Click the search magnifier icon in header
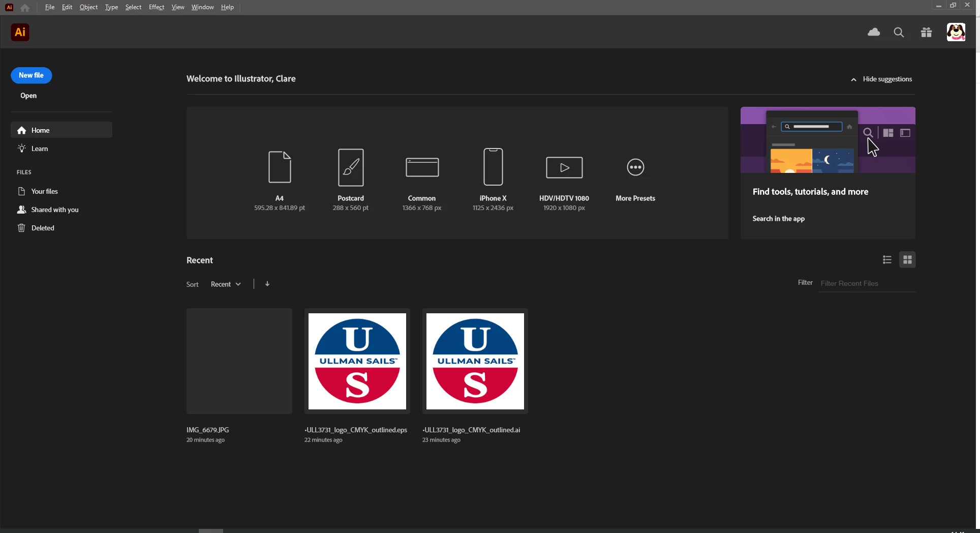This screenshot has width=980, height=533. point(899,33)
